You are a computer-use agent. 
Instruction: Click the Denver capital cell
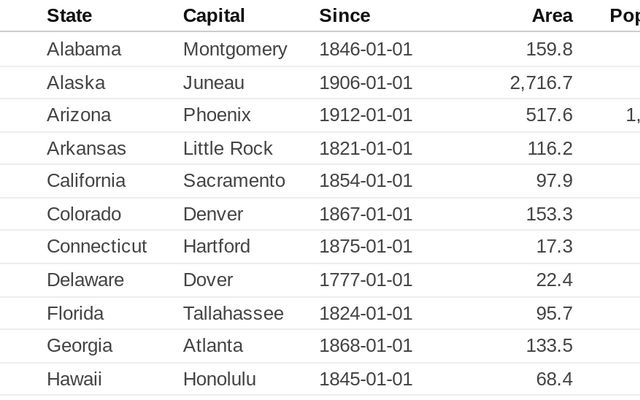click(x=213, y=214)
